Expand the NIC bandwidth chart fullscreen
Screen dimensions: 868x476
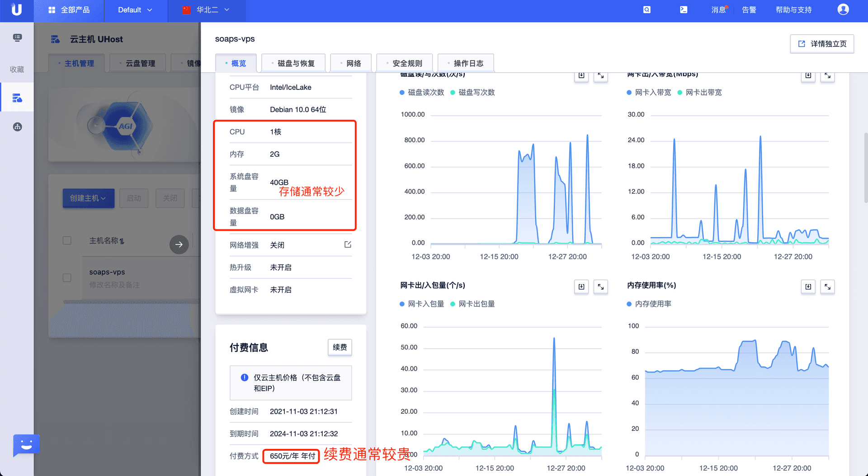point(828,75)
